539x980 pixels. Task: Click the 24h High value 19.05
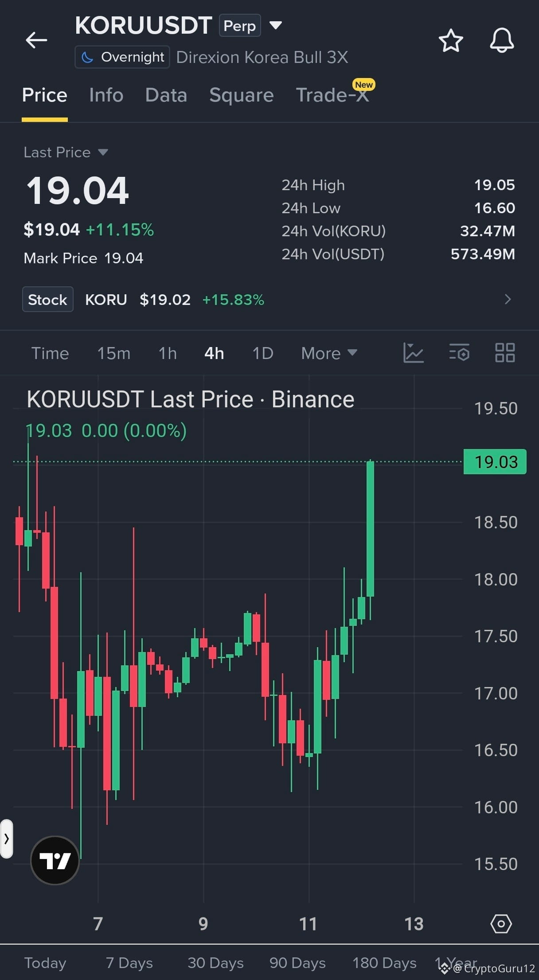[495, 185]
